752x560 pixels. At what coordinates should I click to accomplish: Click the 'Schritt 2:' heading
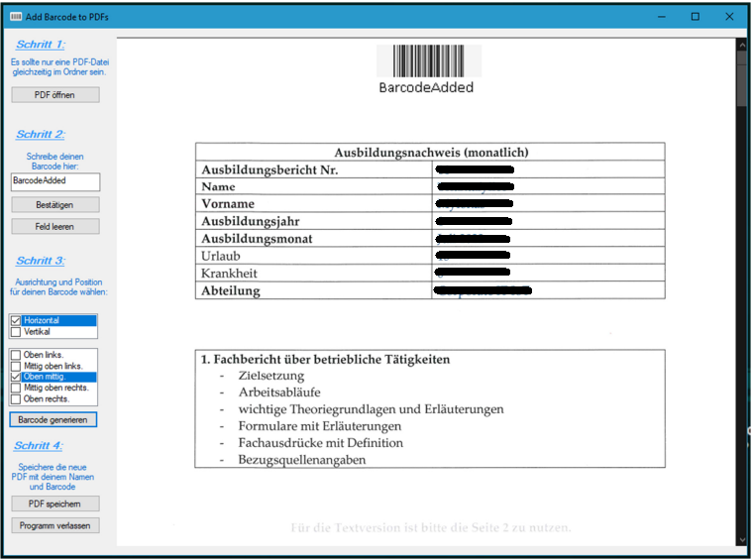[x=41, y=135]
